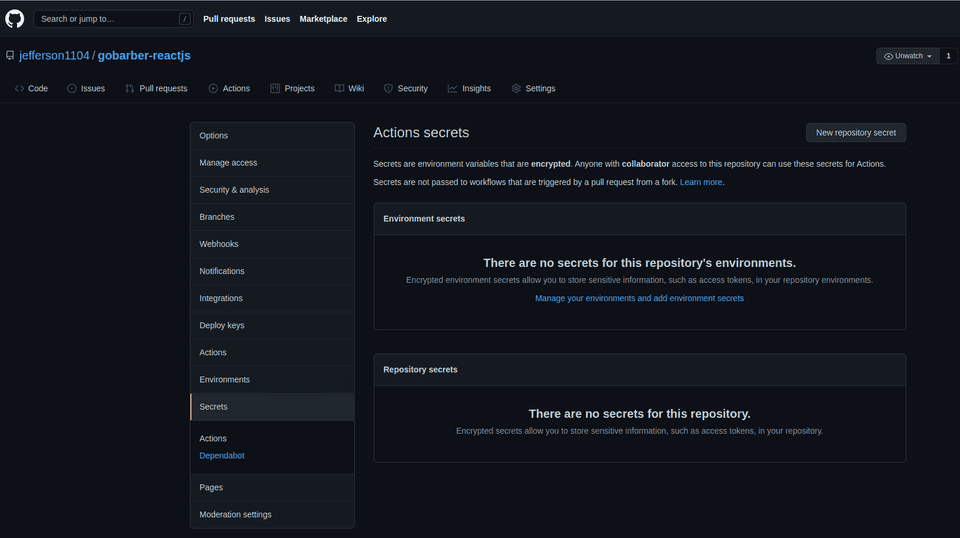Expand the Unwatch dropdown
This screenshot has width=960, height=538.
[x=907, y=56]
